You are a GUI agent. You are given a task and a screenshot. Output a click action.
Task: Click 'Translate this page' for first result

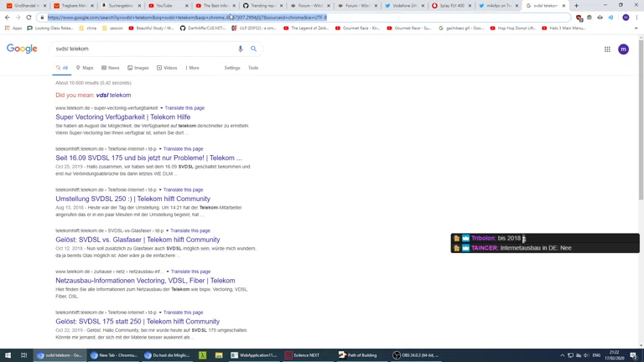coord(184,108)
